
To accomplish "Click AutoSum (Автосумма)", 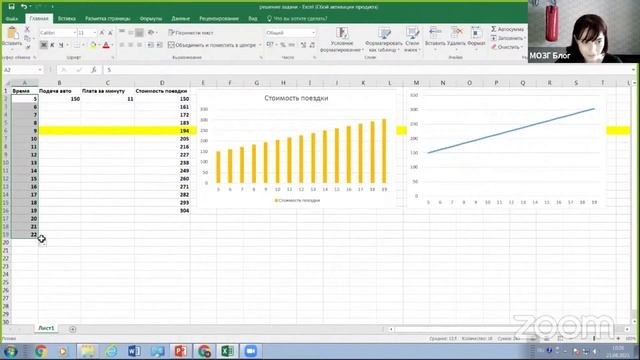I will [x=507, y=29].
